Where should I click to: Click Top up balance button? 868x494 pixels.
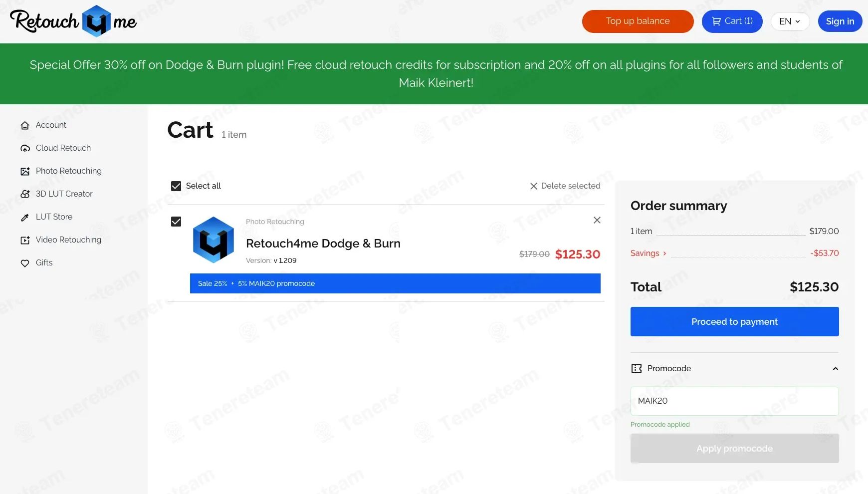click(x=638, y=21)
